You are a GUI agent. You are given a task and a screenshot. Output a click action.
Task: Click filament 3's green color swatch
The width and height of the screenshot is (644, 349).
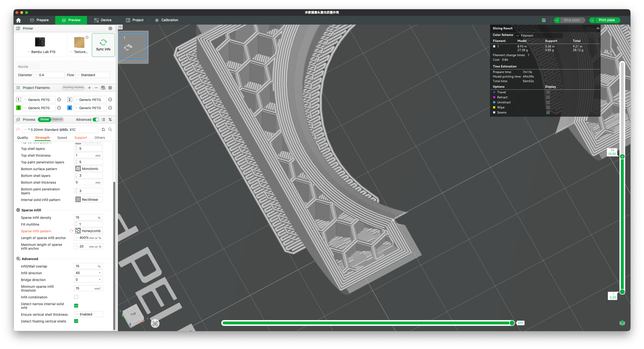18,108
